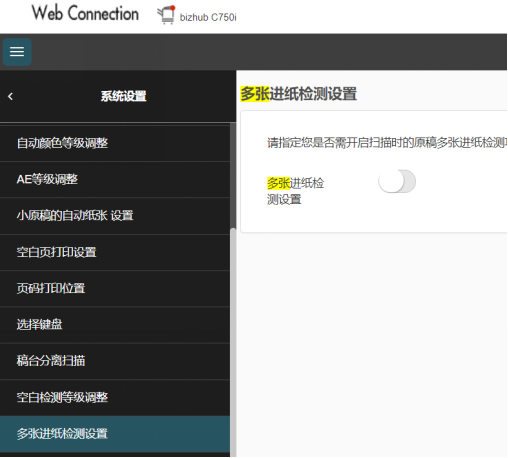508x458 pixels.
Task: Choose 选择键盘 from sidebar
Action: tap(115, 325)
